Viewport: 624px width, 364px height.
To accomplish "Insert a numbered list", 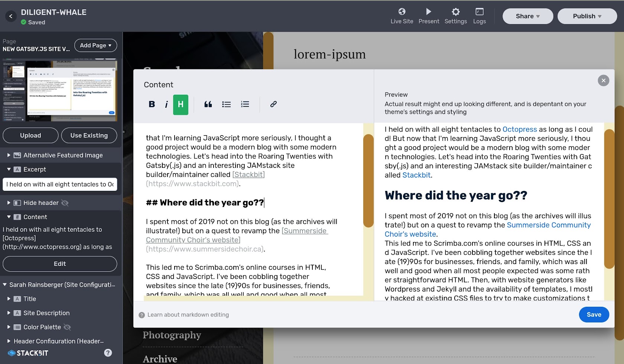I will coord(245,104).
